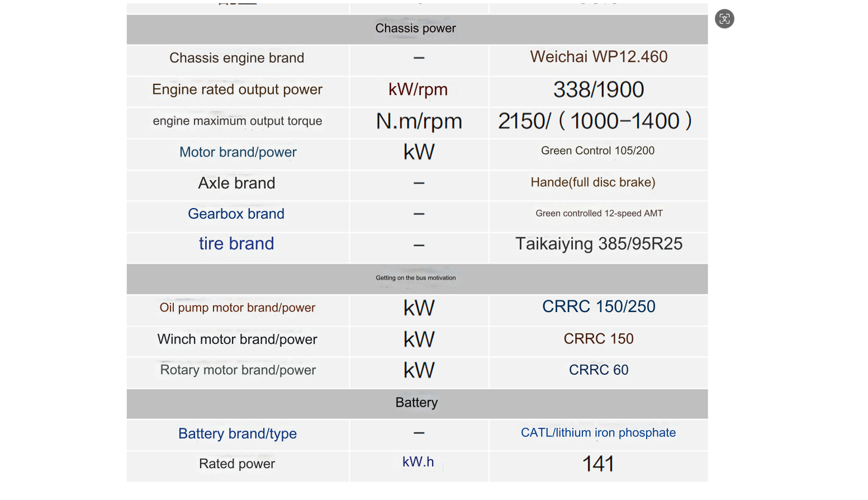Click the CRRC 150 value

[x=599, y=339]
